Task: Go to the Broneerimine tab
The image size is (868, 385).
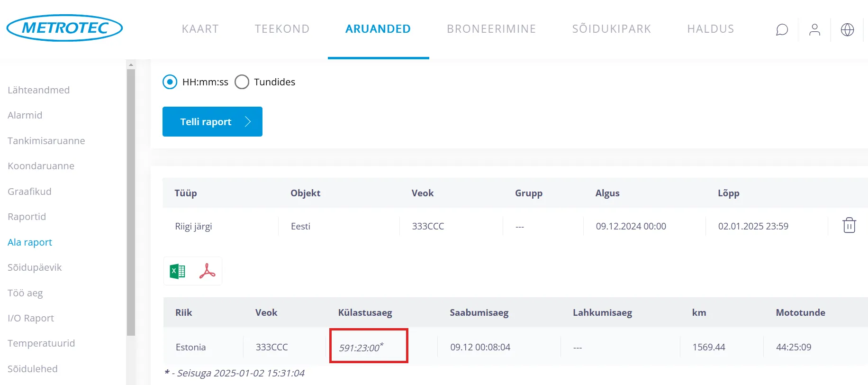Action: pyautogui.click(x=491, y=29)
